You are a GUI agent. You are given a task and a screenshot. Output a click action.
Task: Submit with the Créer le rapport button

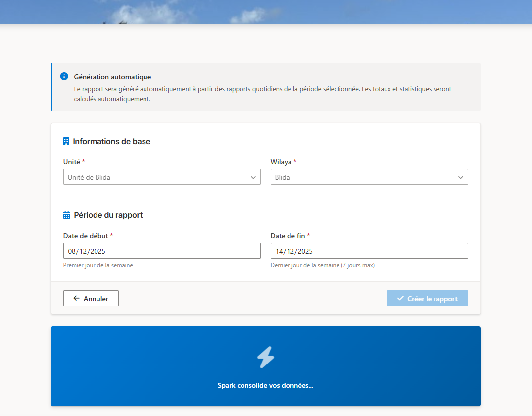[427, 298]
